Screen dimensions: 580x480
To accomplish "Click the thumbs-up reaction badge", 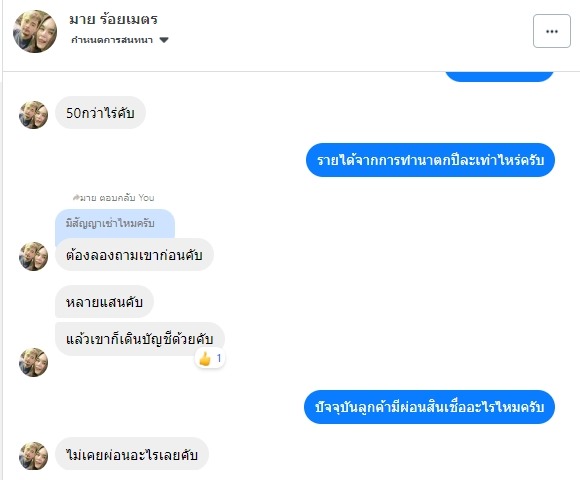I will tap(210, 358).
